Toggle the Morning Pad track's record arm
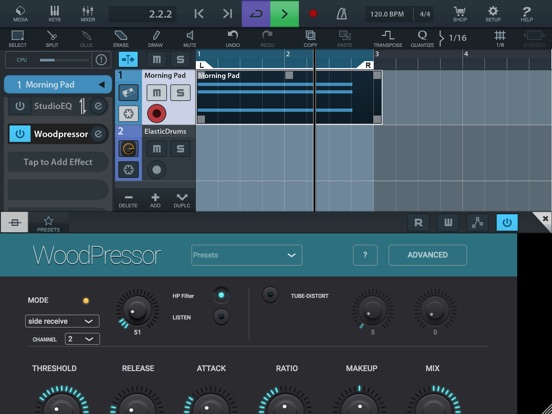Viewport: 552px width, 414px height. coord(157,114)
